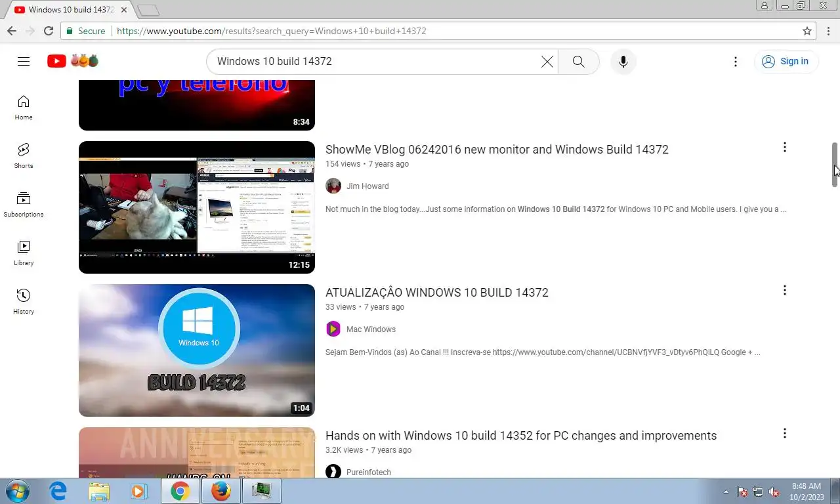This screenshot has width=840, height=504.
Task: Click the description text 'Not much in the blog today'
Action: [x=556, y=209]
